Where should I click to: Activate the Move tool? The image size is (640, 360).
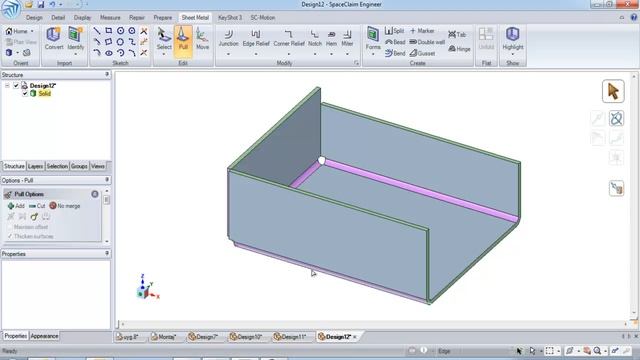[x=202, y=40]
